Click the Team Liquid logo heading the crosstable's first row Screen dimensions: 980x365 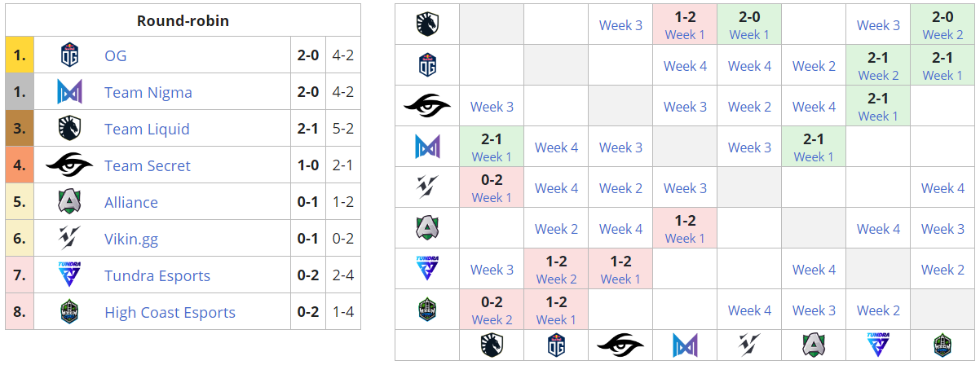coord(427,24)
